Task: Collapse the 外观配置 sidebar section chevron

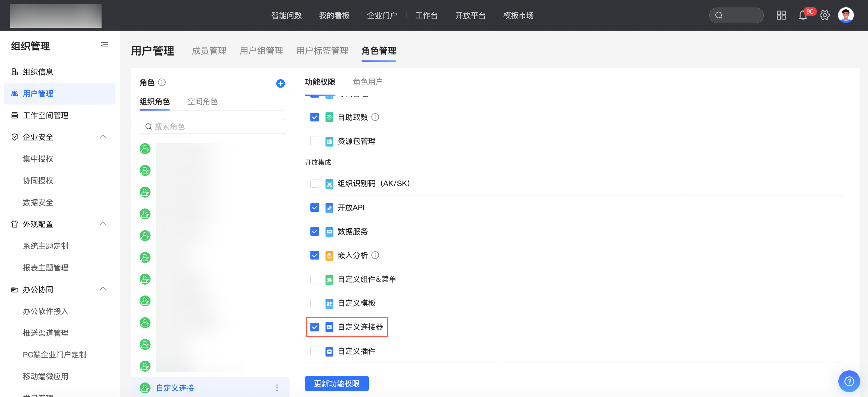Action: point(103,223)
